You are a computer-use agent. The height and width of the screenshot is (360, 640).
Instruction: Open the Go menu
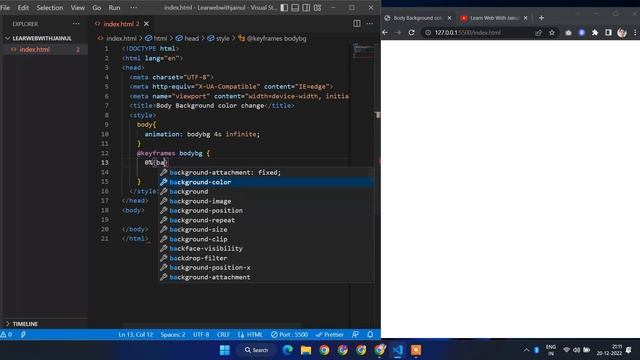(x=97, y=8)
